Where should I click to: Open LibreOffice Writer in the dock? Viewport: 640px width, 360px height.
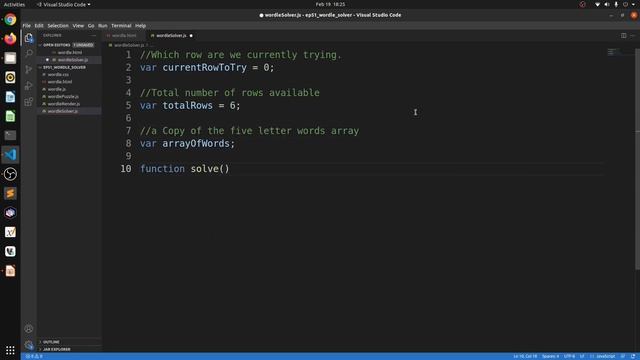point(10,97)
